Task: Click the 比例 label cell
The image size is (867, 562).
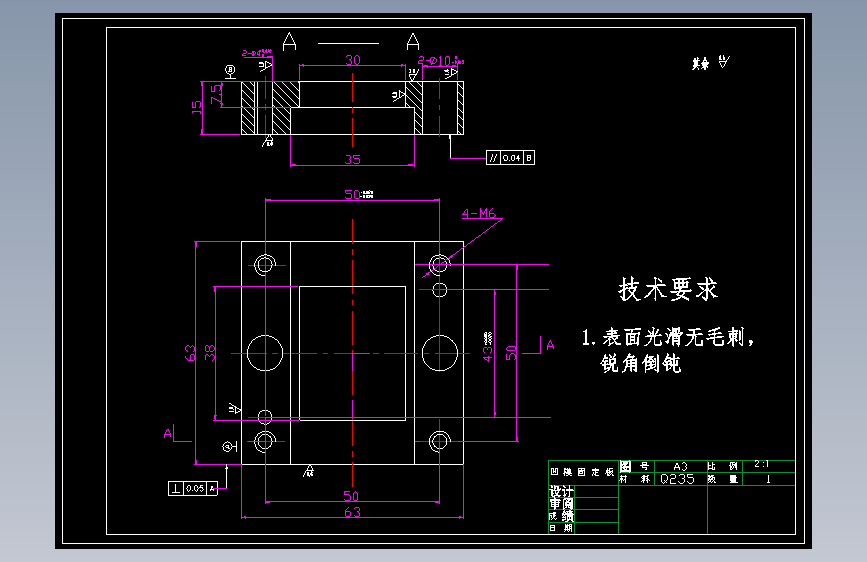Action: [x=723, y=466]
